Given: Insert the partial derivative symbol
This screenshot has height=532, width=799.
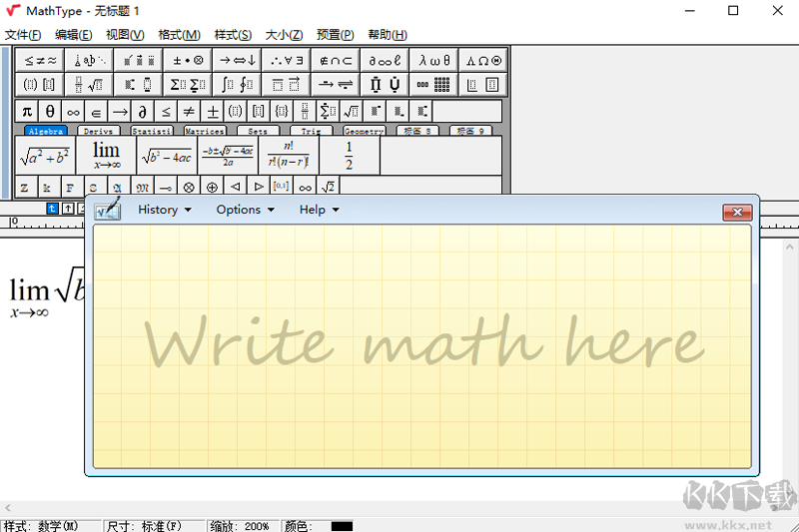Looking at the screenshot, I should [143, 111].
